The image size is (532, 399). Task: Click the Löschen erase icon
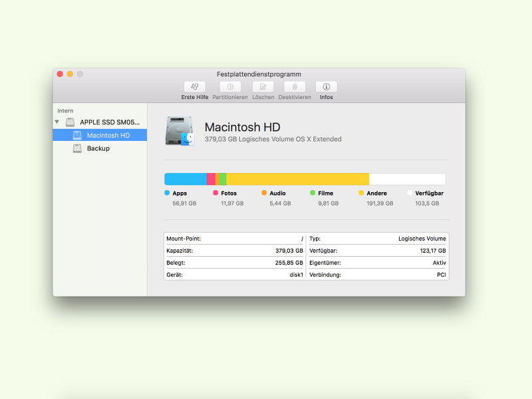tap(263, 87)
